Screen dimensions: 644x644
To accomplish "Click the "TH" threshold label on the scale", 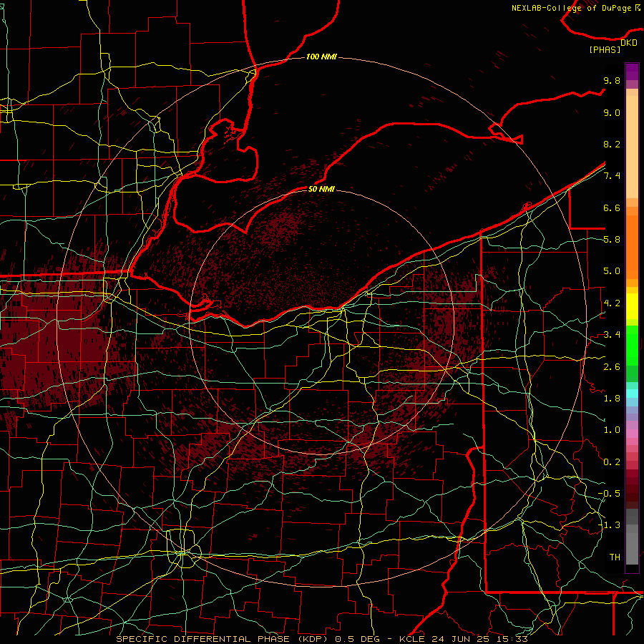I will (x=615, y=557).
